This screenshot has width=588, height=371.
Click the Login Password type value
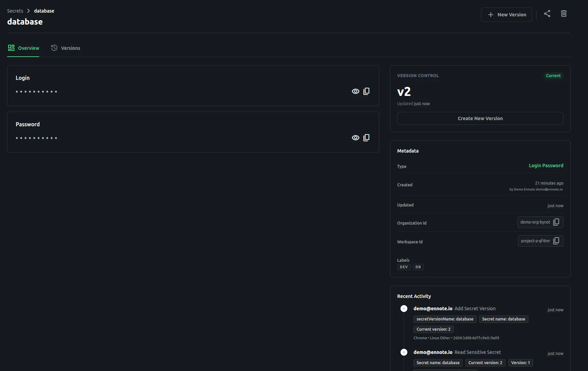pyautogui.click(x=546, y=166)
